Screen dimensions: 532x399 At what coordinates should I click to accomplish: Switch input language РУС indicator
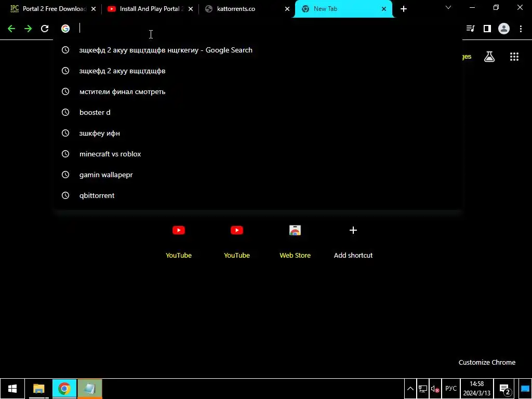pos(451,389)
